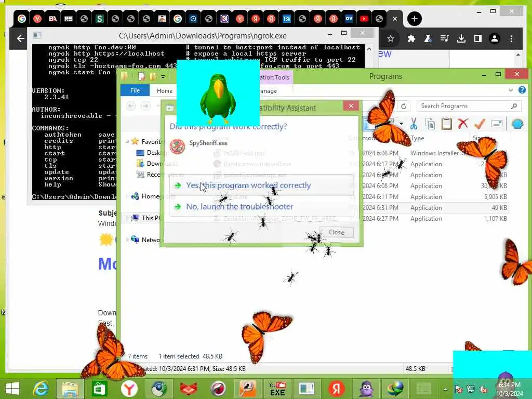Image resolution: width=532 pixels, height=399 pixels.
Task: Click the clock showing 6:34 PM
Action: pyautogui.click(x=510, y=385)
